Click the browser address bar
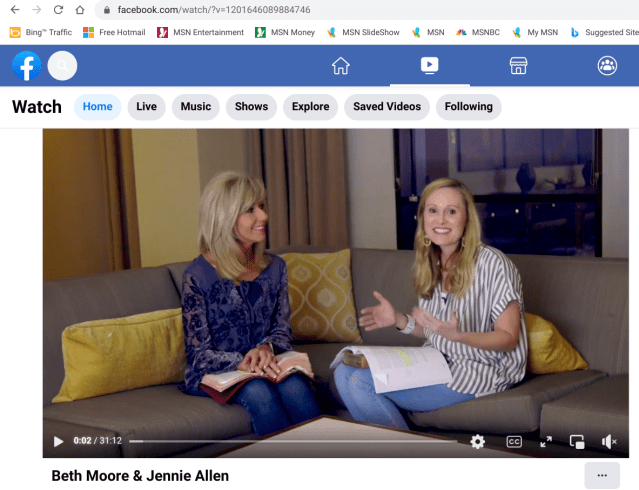Screen dimensions: 639x490 300,9
